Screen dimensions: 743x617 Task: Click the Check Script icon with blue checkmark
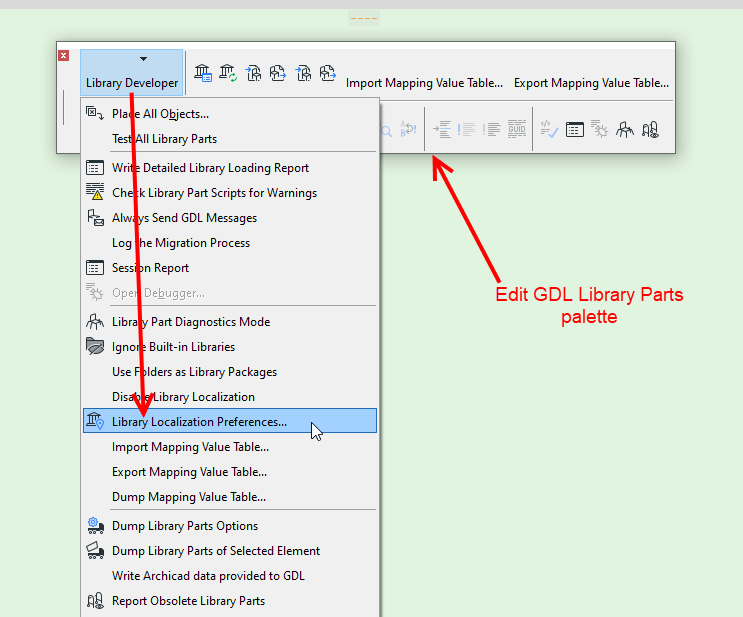(x=550, y=129)
